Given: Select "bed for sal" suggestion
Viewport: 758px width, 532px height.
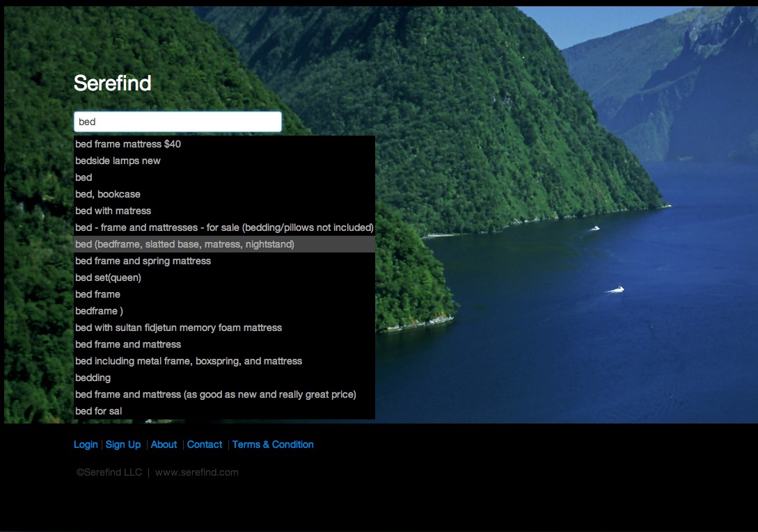Looking at the screenshot, I should [224, 411].
